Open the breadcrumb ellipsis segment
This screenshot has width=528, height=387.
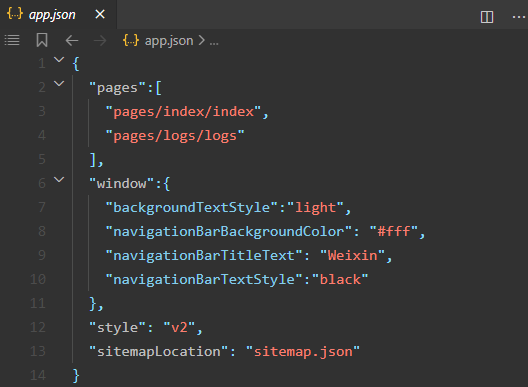click(x=214, y=42)
